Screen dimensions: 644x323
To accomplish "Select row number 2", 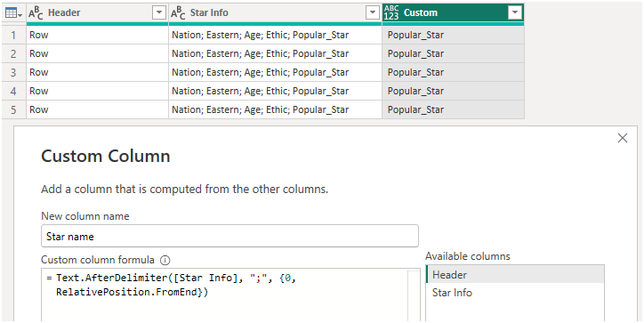I will 13,53.
